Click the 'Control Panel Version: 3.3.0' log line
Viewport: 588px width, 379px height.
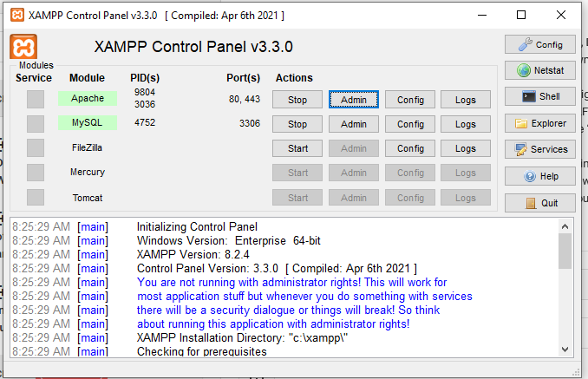(277, 268)
